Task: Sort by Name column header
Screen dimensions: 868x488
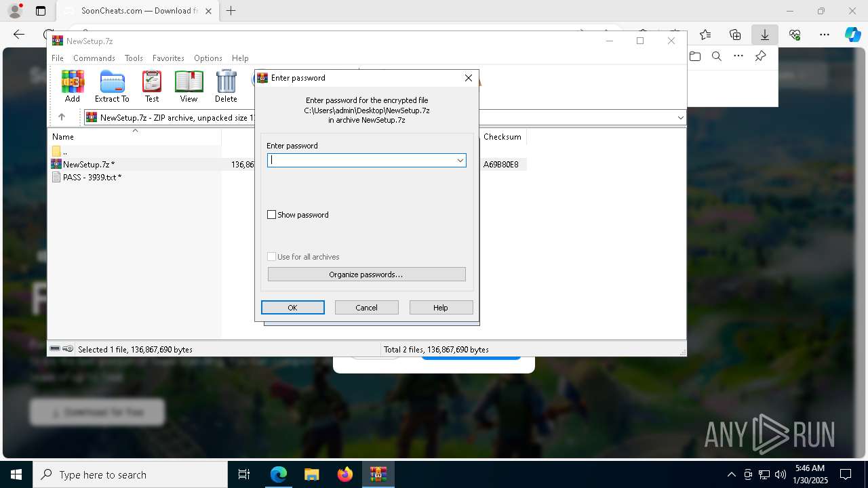Action: point(135,137)
